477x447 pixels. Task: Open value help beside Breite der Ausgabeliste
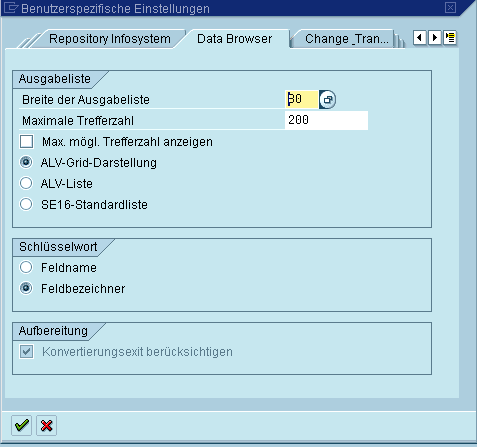(x=327, y=99)
